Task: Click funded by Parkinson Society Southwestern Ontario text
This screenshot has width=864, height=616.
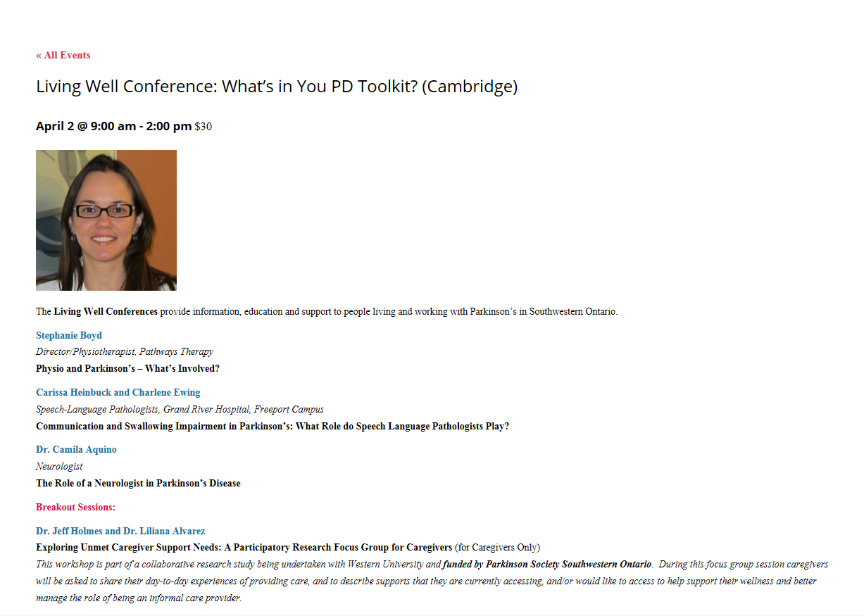Action: coord(547,564)
